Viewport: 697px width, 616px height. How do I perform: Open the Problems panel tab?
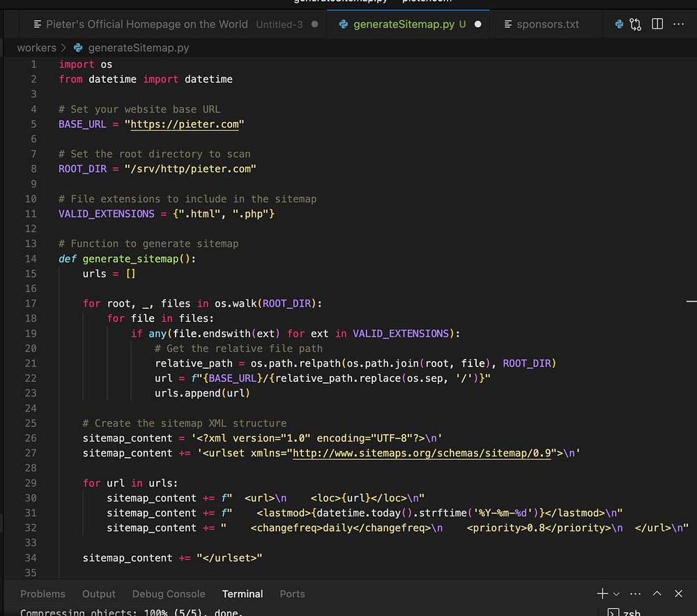click(43, 594)
